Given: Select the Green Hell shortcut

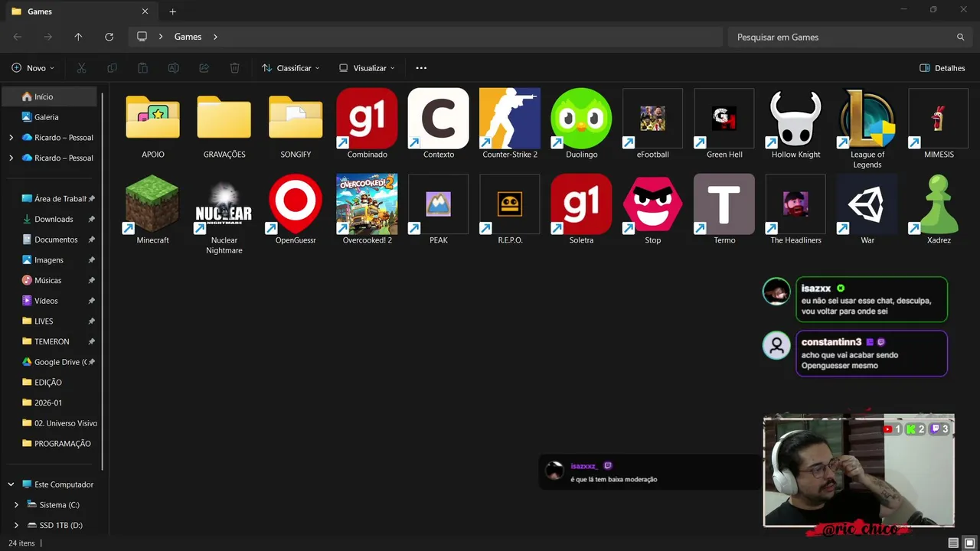Looking at the screenshot, I should point(724,118).
